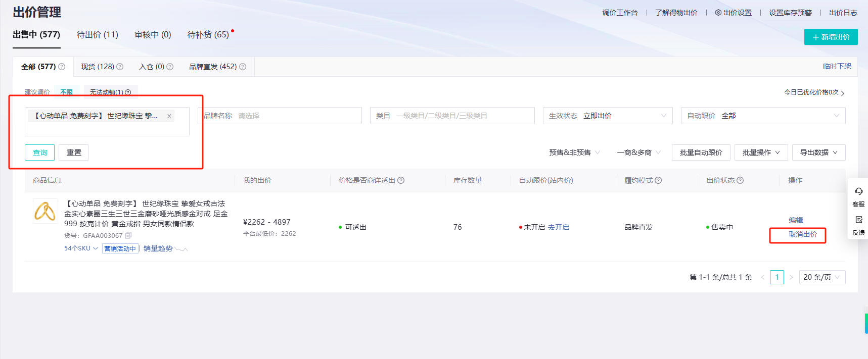Click the help icon beside 现货 (128)
Screen dimensions: 868x359
click(x=120, y=67)
